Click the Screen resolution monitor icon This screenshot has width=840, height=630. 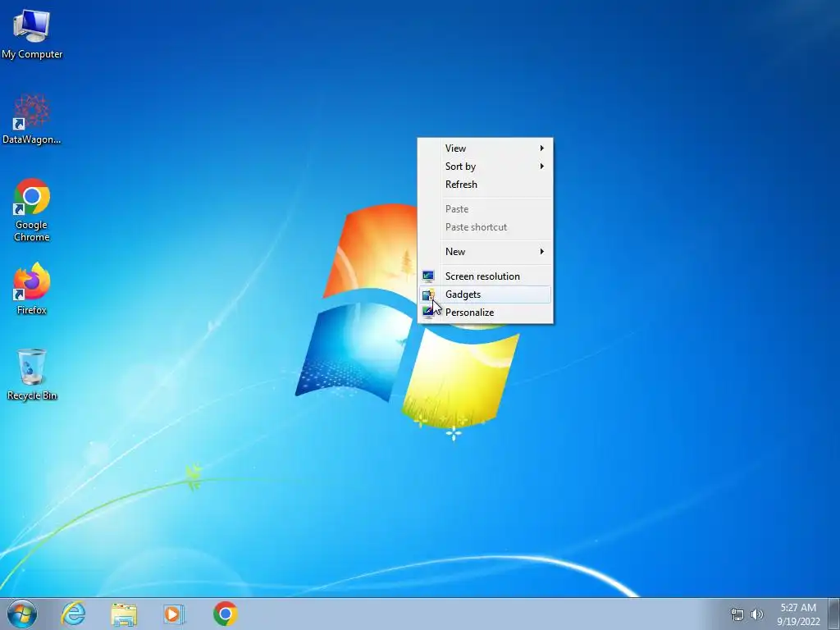[428, 276]
